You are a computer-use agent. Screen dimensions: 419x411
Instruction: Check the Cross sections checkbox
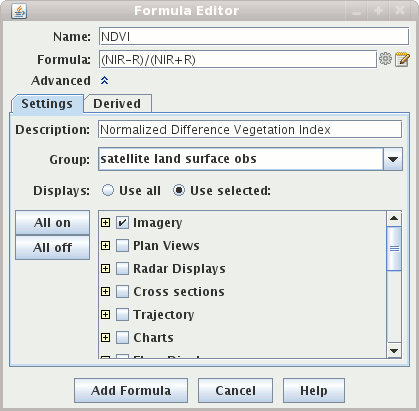(122, 291)
